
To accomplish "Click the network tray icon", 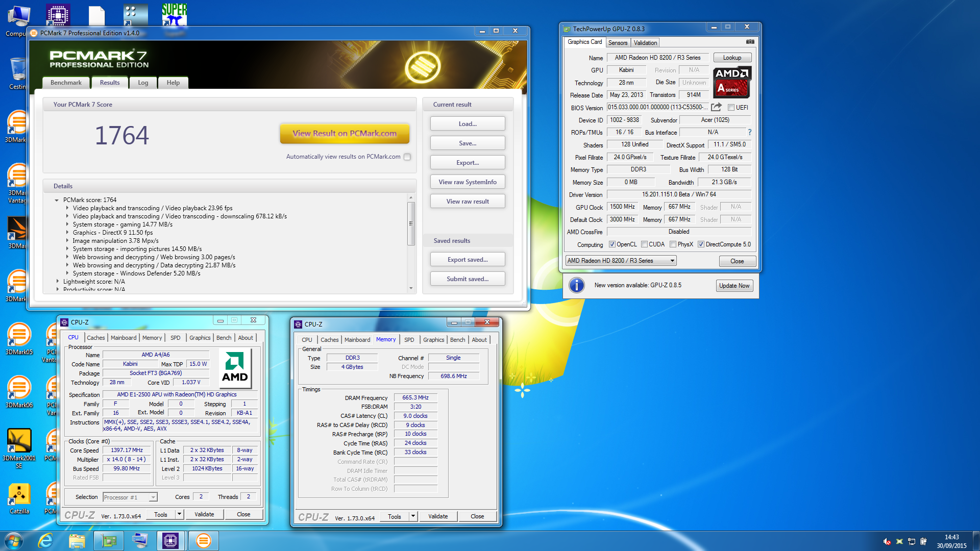I will click(x=912, y=541).
